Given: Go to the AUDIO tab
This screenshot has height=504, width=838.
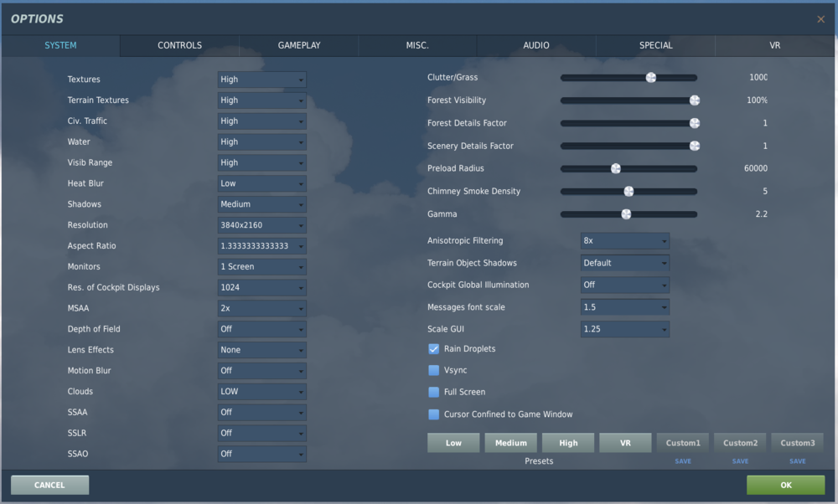Looking at the screenshot, I should (x=536, y=45).
